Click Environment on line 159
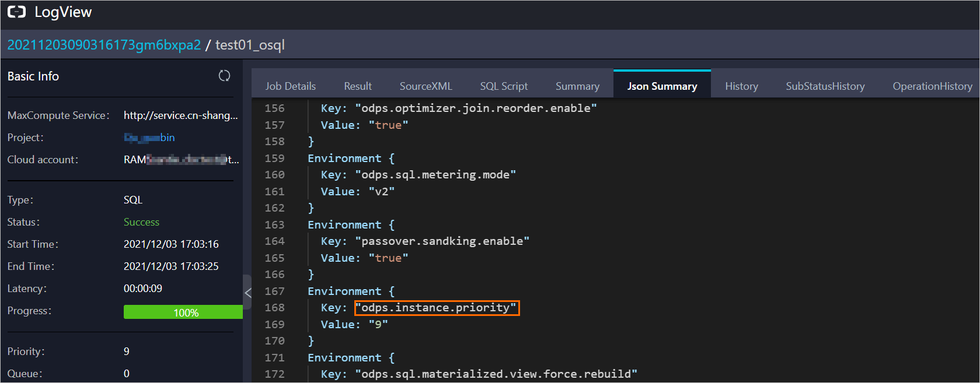 pyautogui.click(x=344, y=159)
